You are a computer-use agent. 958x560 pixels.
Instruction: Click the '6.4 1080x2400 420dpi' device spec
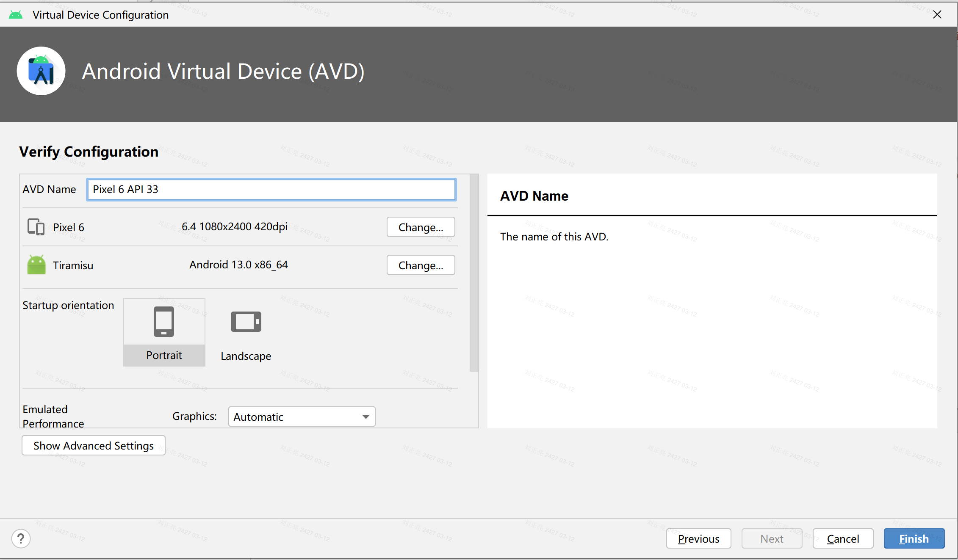[x=235, y=226]
